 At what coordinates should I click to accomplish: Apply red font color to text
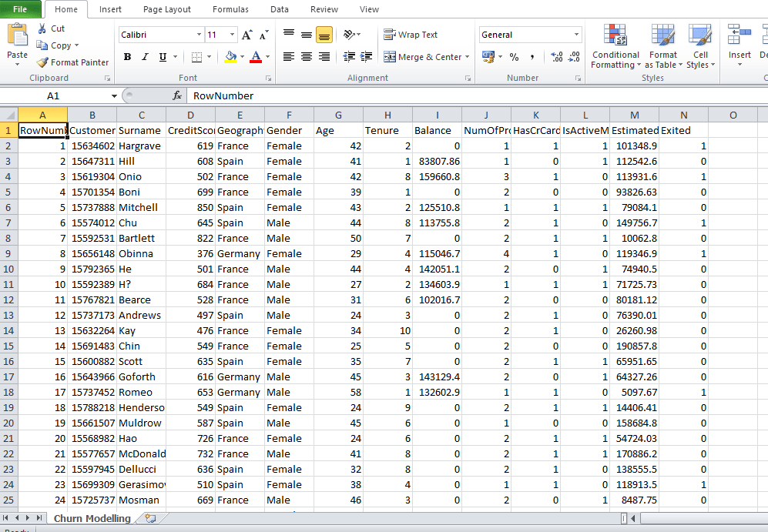255,57
